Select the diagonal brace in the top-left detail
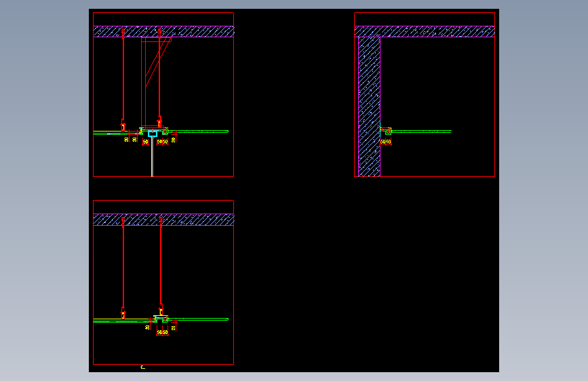 tap(158, 62)
